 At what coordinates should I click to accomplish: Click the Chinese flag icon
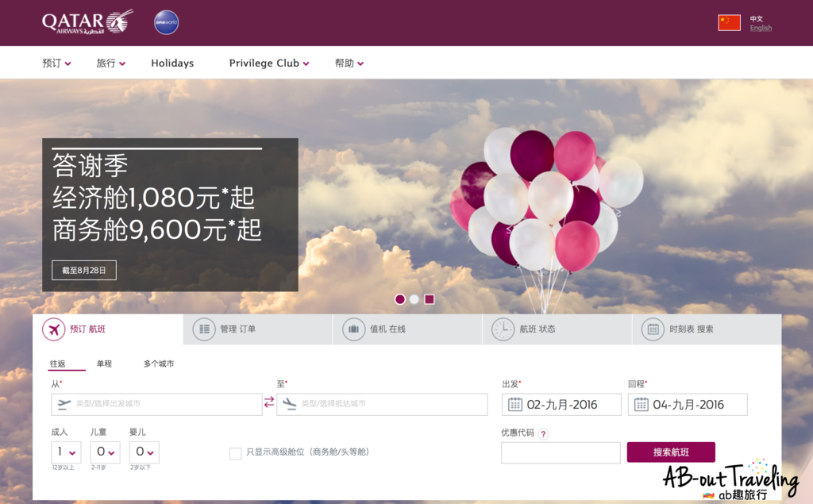pos(728,22)
